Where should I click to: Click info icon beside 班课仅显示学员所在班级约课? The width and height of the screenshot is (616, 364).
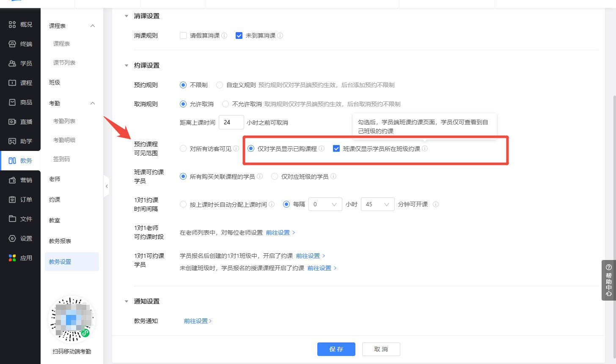pyautogui.click(x=425, y=148)
